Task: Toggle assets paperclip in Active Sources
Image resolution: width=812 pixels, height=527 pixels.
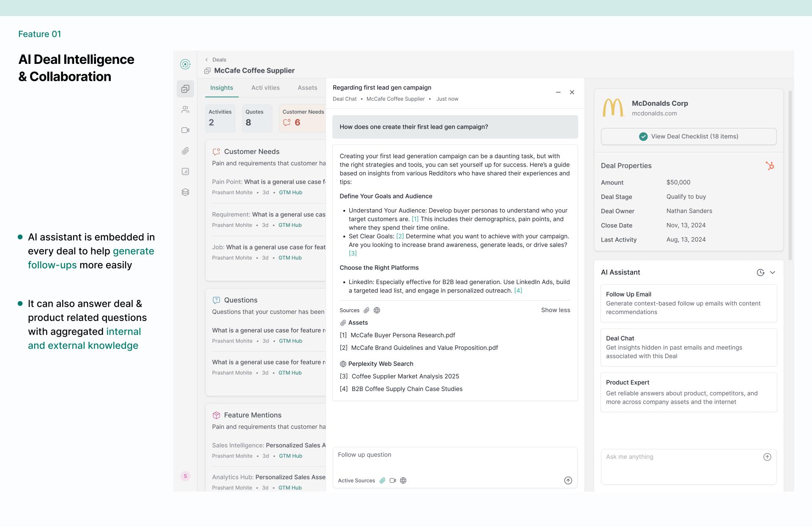Action: (x=382, y=480)
